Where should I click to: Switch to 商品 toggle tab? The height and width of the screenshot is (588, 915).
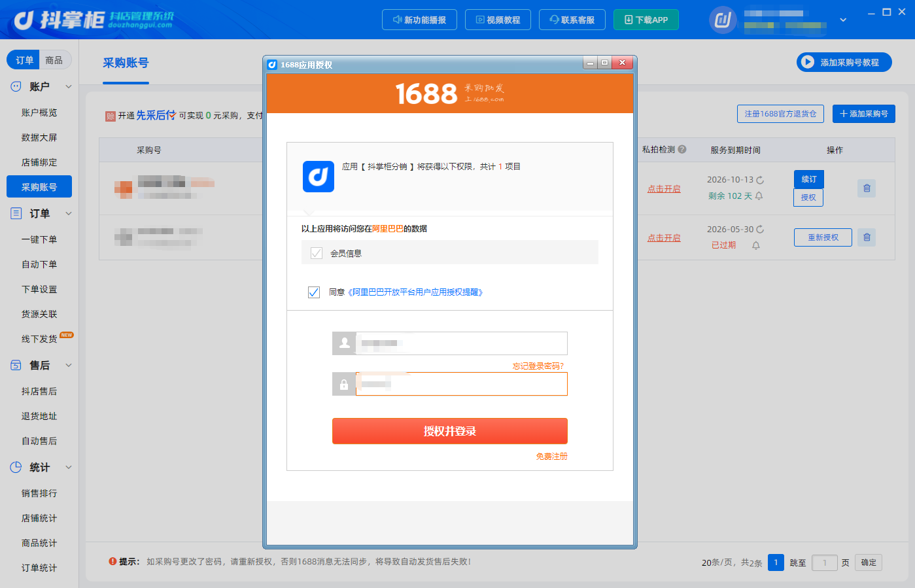click(54, 60)
